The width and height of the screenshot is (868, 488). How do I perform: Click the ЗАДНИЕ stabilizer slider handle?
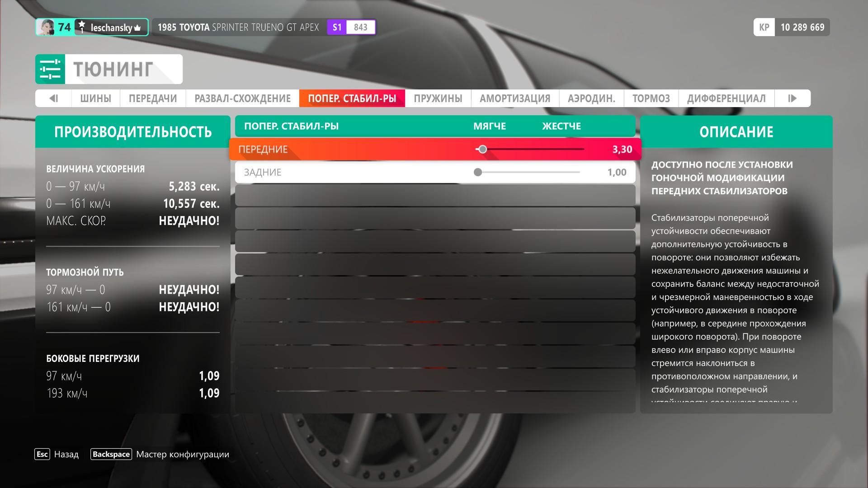pos(478,172)
